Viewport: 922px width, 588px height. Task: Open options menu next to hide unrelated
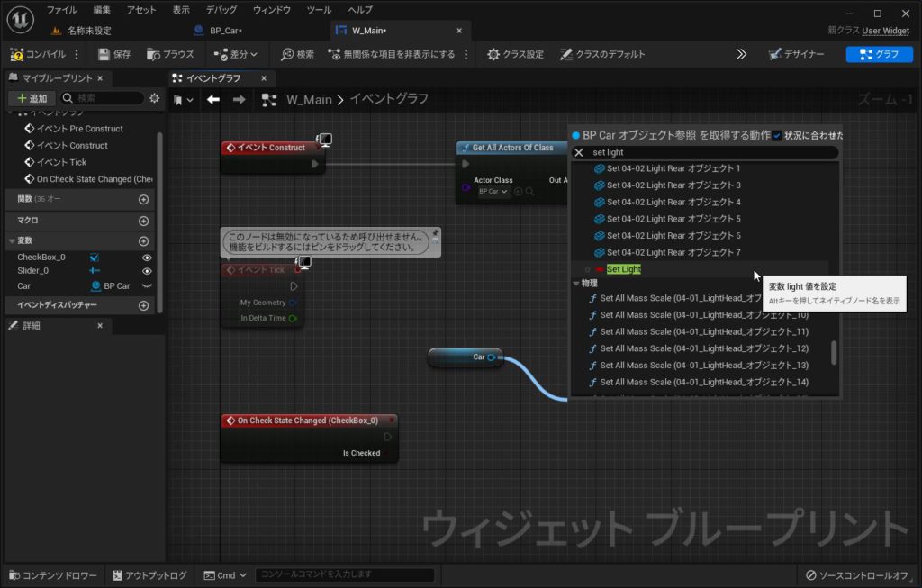[x=466, y=54]
